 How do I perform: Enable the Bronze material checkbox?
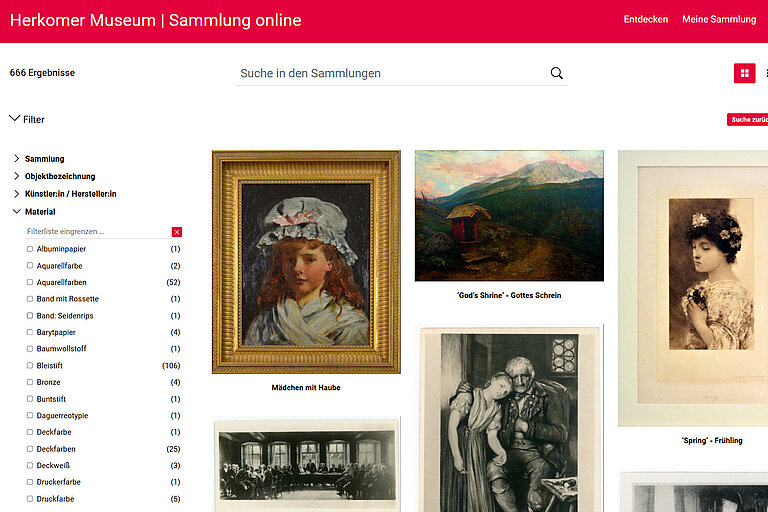(30, 382)
